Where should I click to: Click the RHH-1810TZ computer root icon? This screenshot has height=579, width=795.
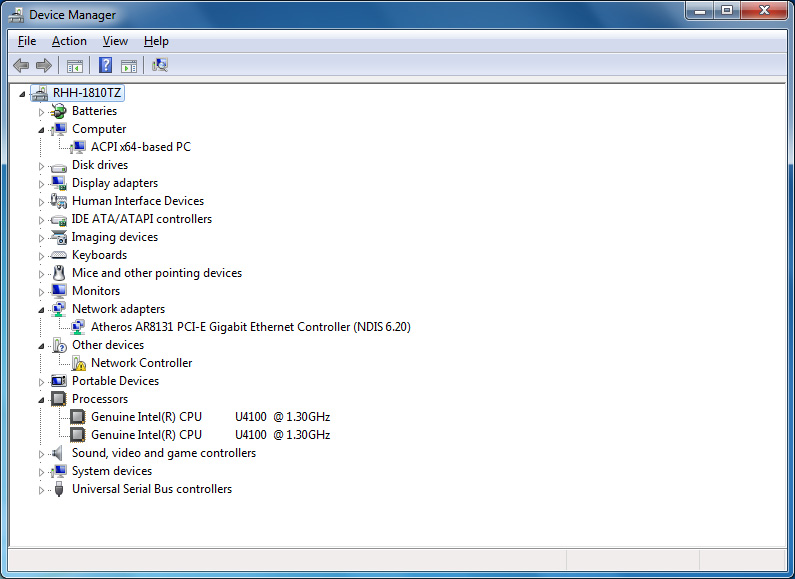[x=40, y=93]
